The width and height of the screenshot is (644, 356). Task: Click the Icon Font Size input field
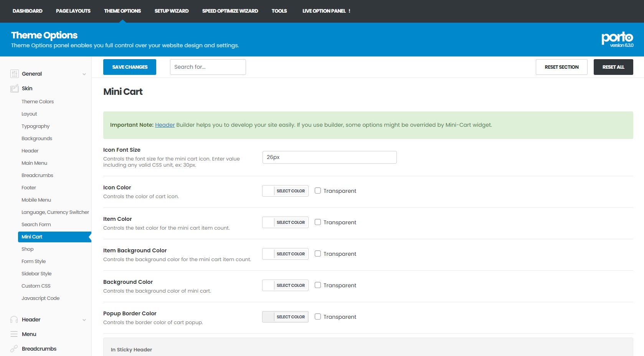329,157
